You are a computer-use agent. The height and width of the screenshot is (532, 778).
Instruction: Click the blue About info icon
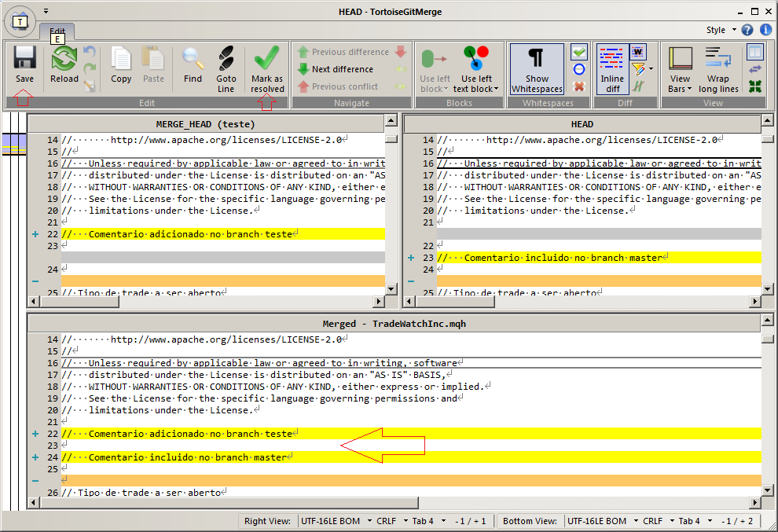pos(766,30)
